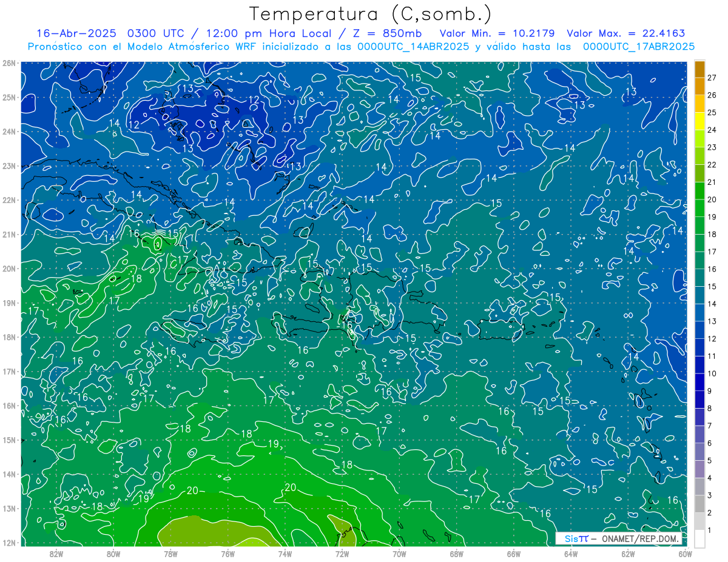Click the "10" color scale label

click(712, 373)
